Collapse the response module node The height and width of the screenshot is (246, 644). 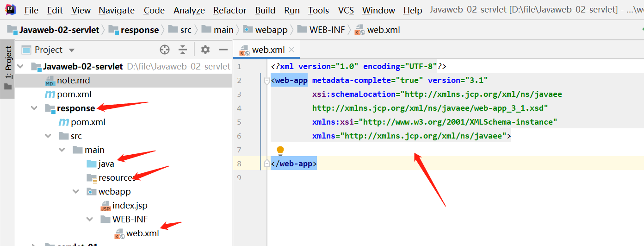(34, 108)
